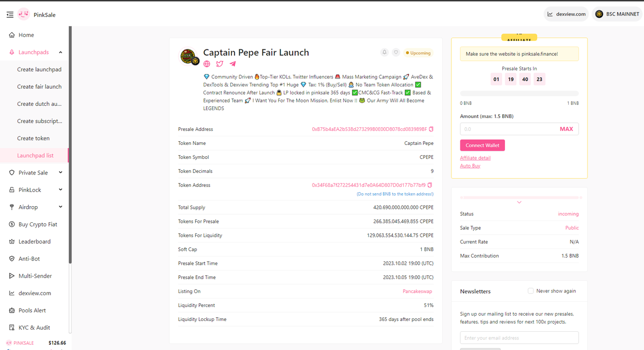Click the newsletter email address field
The height and width of the screenshot is (350, 644).
tap(519, 338)
